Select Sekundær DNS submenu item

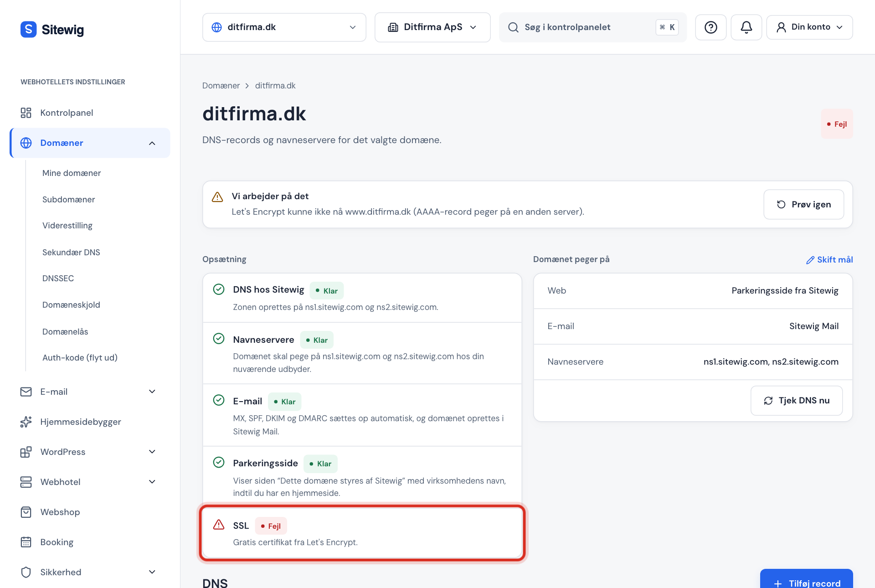pyautogui.click(x=71, y=253)
